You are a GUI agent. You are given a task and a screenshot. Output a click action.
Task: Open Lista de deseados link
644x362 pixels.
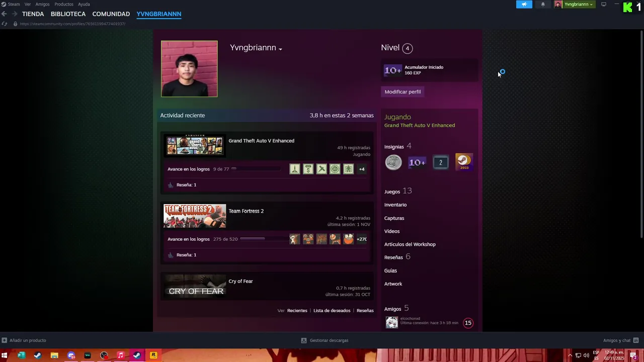(x=332, y=311)
